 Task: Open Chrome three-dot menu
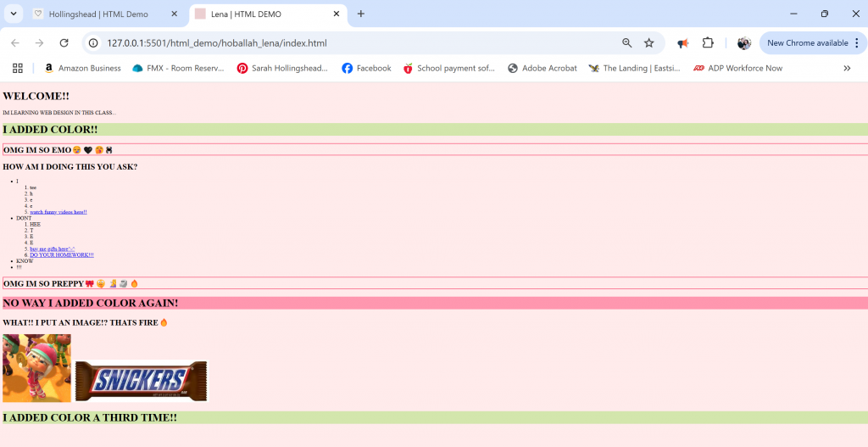pyautogui.click(x=857, y=43)
